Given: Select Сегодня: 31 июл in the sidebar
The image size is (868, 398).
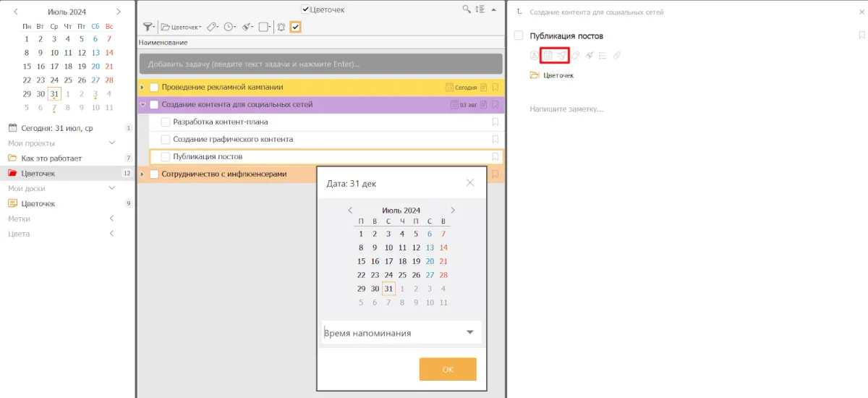Looking at the screenshot, I should 56,128.
